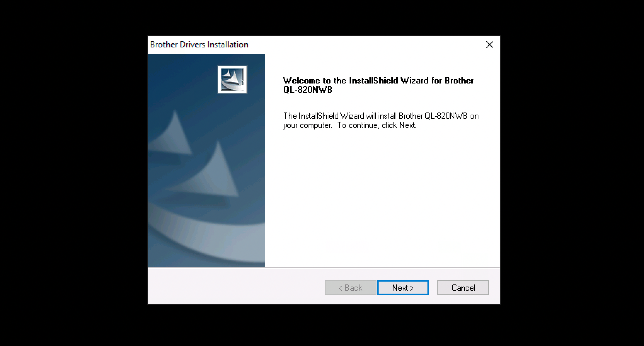Click the 'To continue, click Next' sentence
Viewport: 644px width, 346px height.
click(376, 125)
